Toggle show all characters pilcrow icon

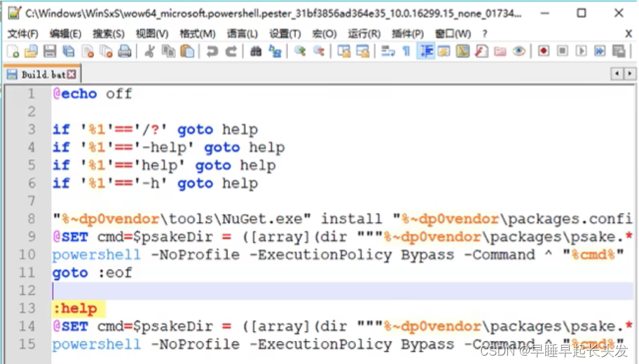point(406,51)
